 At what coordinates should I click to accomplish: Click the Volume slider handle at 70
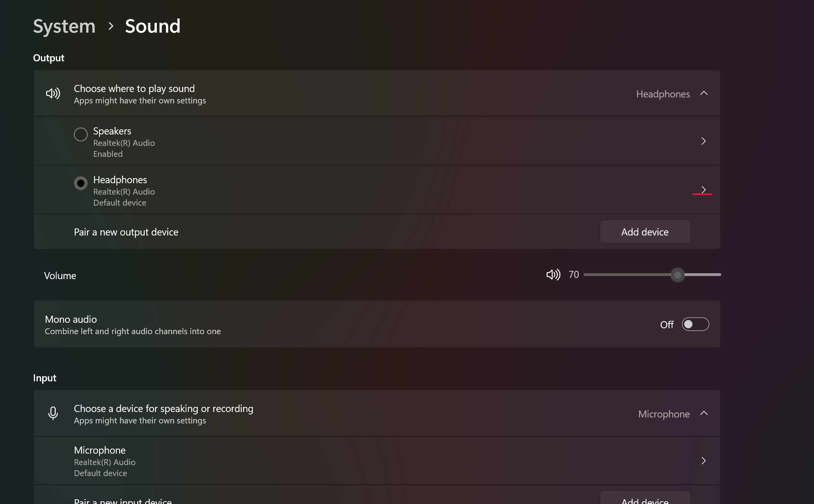pyautogui.click(x=678, y=275)
